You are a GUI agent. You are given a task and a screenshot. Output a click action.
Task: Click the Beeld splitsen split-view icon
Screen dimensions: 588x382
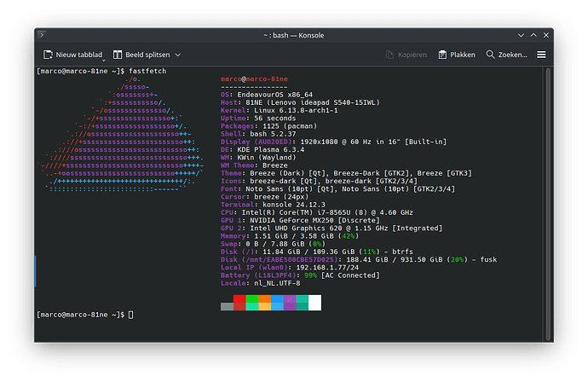tap(118, 55)
